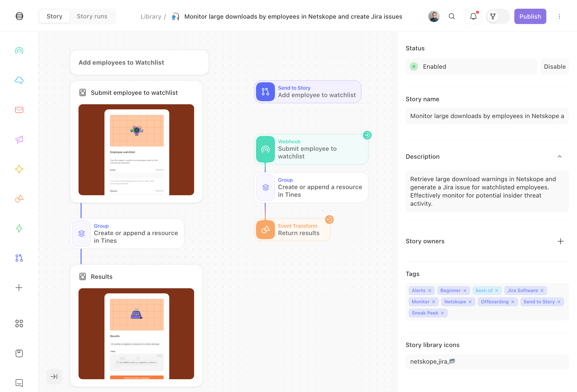This screenshot has width=577, height=392.
Task: Click the Send to Story node icon
Action: tap(265, 92)
